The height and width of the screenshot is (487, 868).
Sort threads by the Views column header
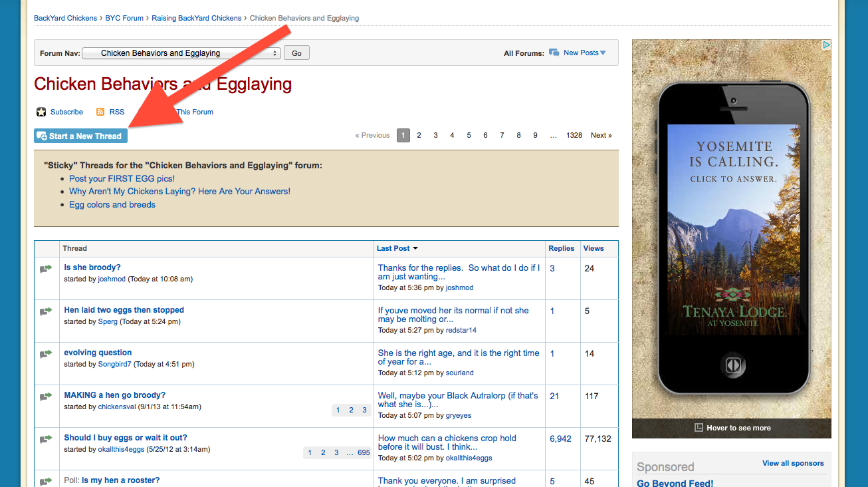point(594,249)
